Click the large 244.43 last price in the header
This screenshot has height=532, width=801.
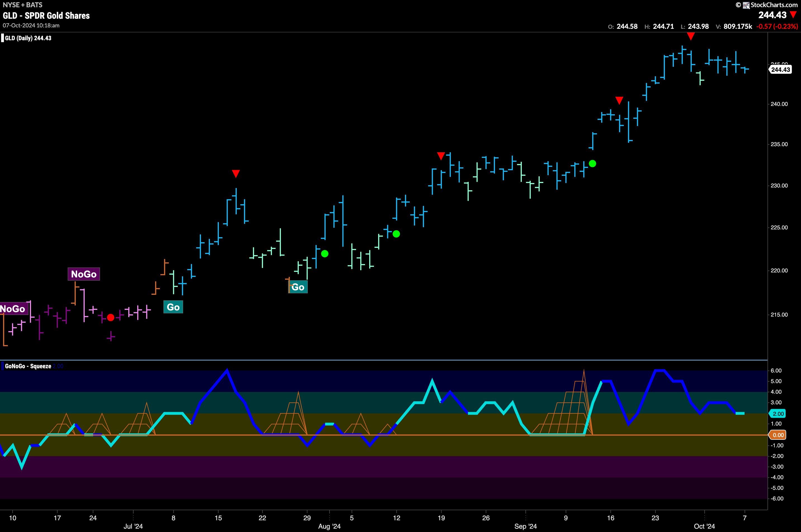tap(772, 15)
